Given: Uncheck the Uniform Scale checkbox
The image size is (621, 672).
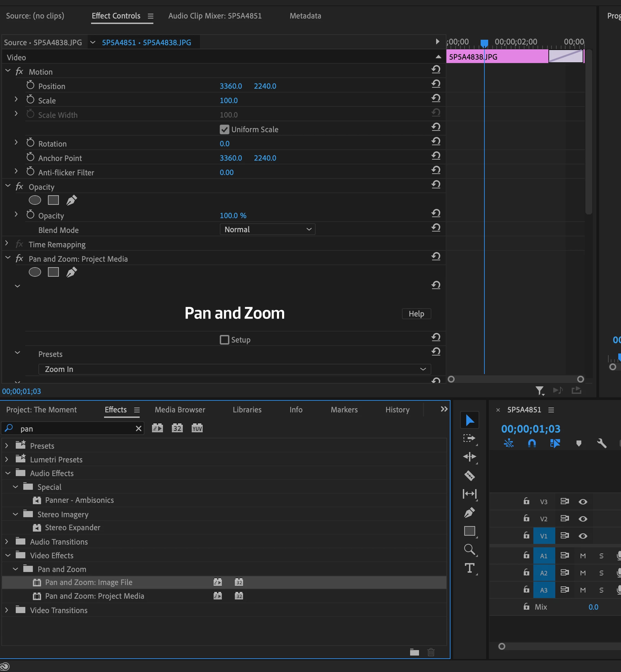Looking at the screenshot, I should click(x=224, y=129).
